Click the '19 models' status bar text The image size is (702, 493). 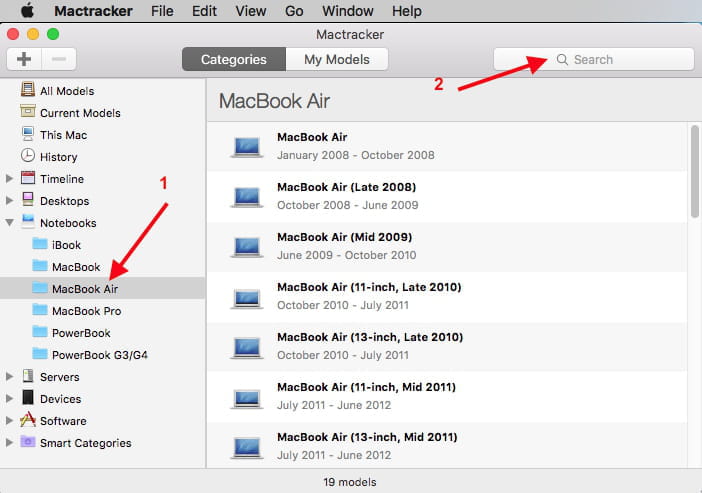coord(350,482)
